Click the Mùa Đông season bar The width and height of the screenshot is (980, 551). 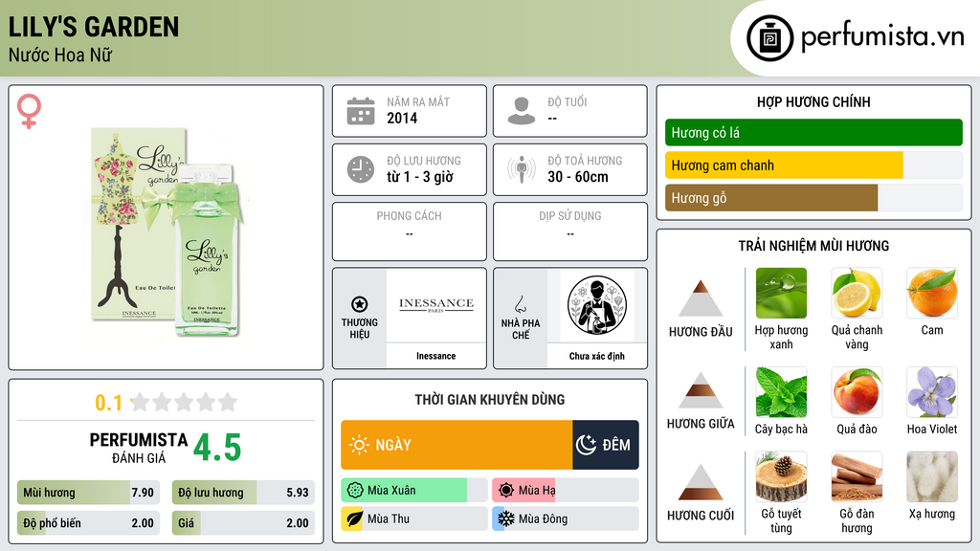pos(566,519)
